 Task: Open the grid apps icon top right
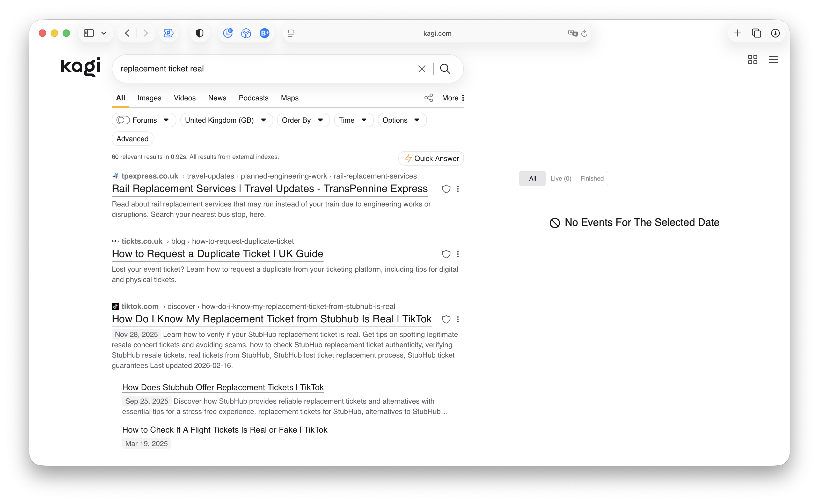point(752,60)
